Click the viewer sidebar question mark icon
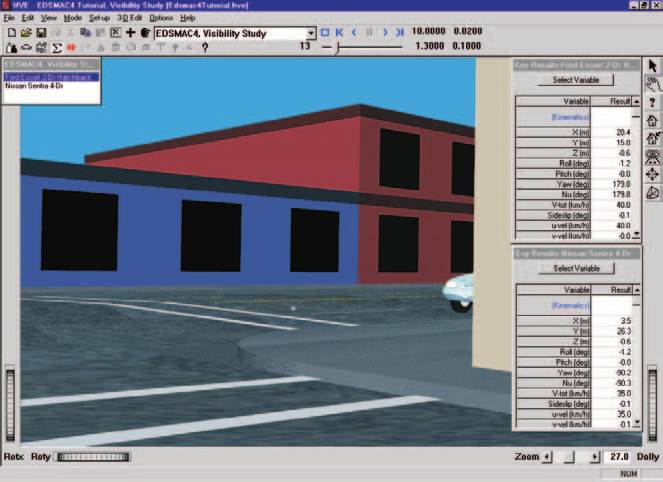Viewport: 663px width, 482px height. click(x=652, y=102)
